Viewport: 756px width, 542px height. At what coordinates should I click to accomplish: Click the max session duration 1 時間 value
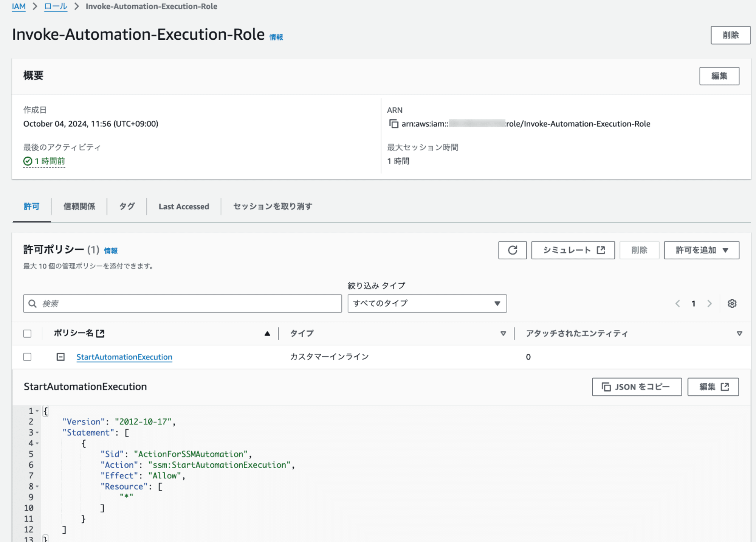(x=398, y=161)
